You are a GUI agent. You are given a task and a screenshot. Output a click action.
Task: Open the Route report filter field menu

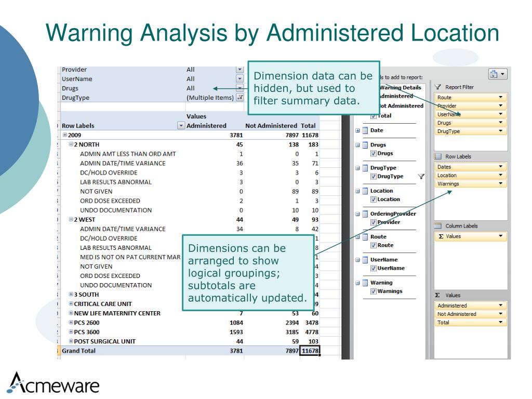click(500, 97)
